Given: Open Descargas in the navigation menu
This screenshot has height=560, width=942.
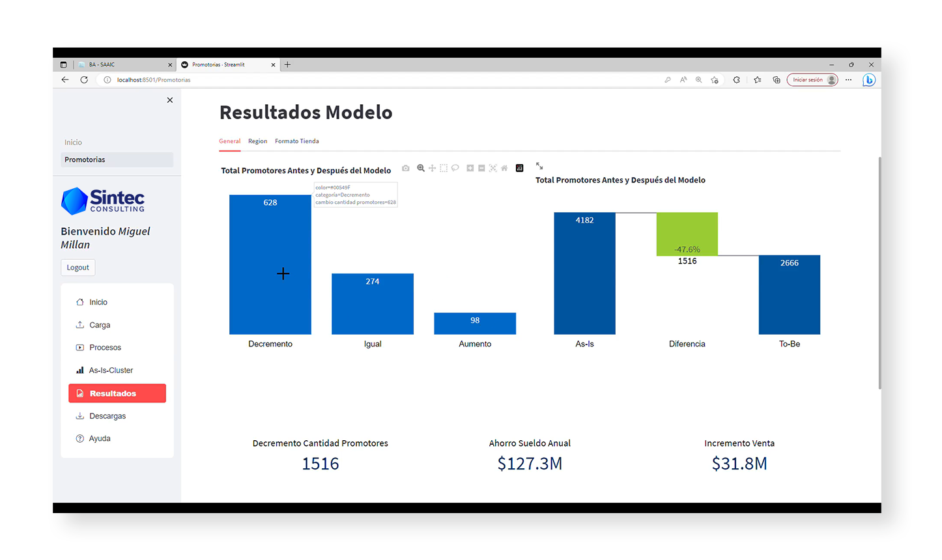Looking at the screenshot, I should [x=117, y=416].
